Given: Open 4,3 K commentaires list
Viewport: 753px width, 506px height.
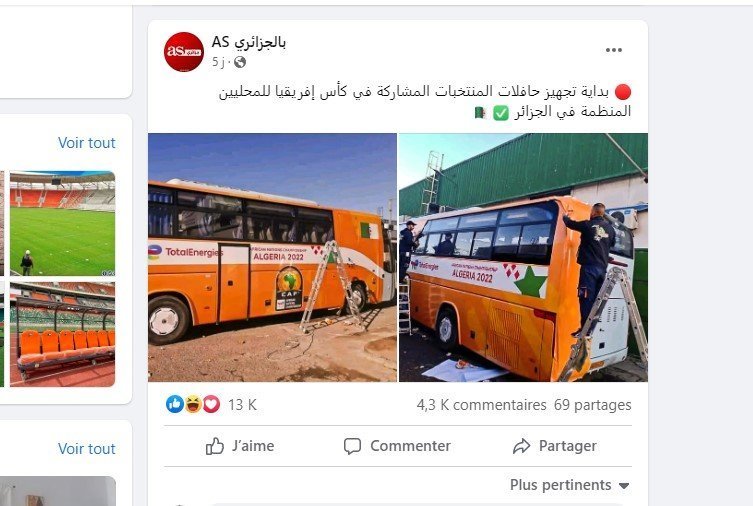Looking at the screenshot, I should coord(481,405).
